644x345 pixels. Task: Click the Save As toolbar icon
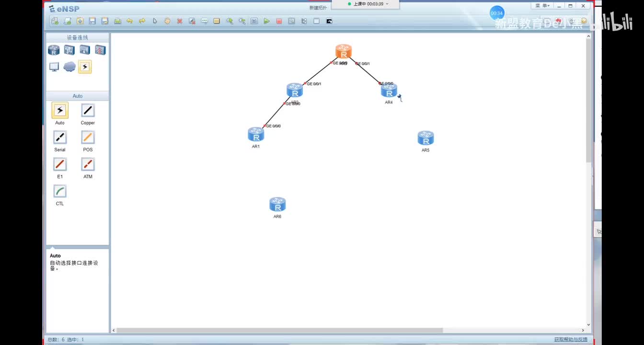click(x=105, y=21)
